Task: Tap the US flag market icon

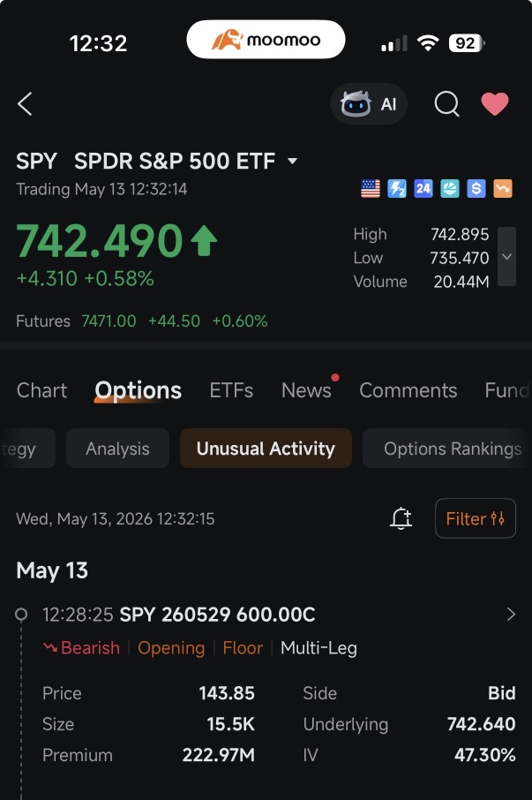Action: (x=371, y=189)
